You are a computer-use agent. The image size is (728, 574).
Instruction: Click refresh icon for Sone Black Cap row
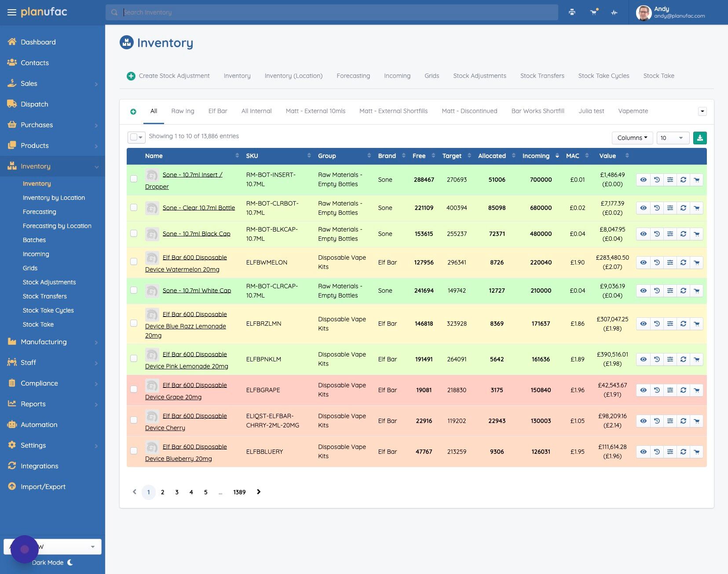(683, 234)
